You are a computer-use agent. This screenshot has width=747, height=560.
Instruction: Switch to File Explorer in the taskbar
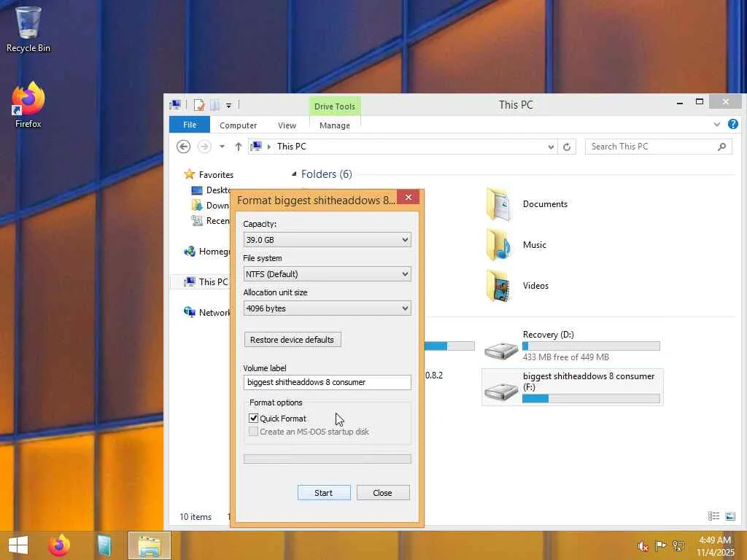tap(149, 545)
